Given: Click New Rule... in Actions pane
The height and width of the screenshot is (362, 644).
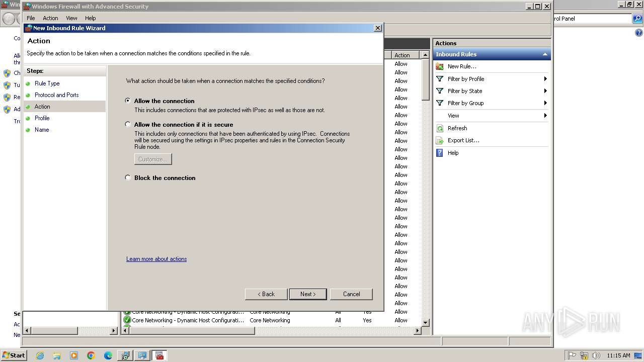Looking at the screenshot, I should click(x=462, y=66).
